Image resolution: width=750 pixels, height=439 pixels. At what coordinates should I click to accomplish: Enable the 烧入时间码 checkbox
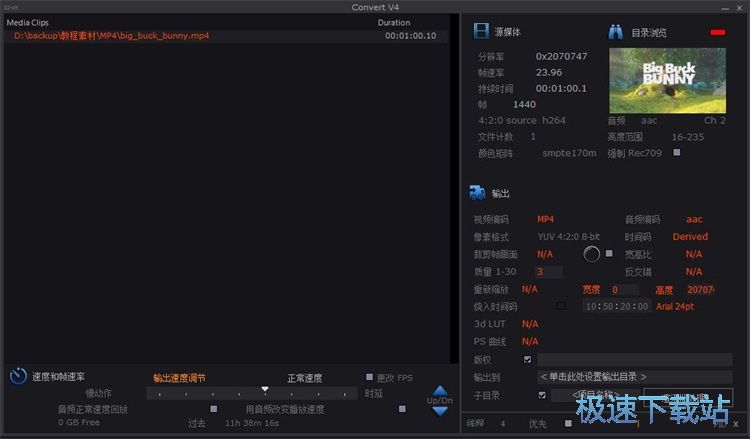(561, 306)
